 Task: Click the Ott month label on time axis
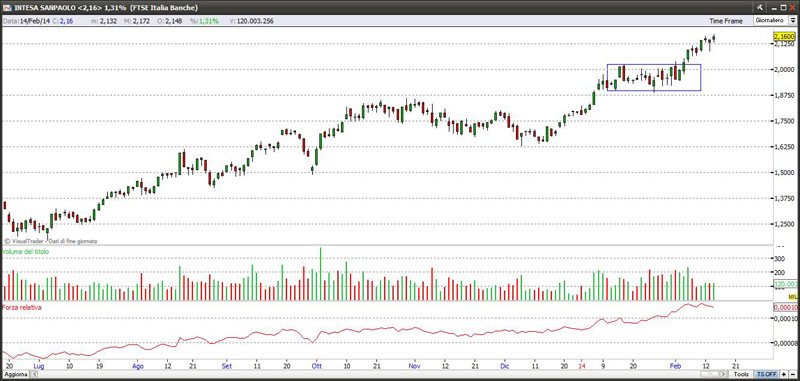pos(317,366)
